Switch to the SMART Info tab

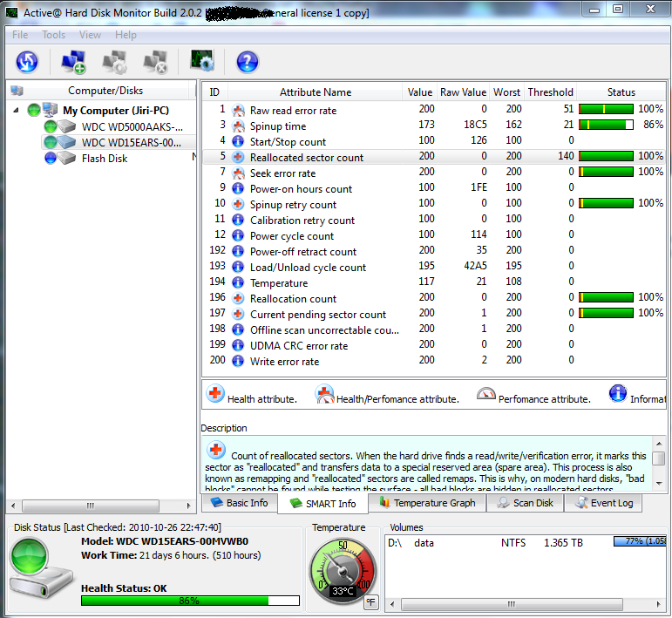coord(322,504)
